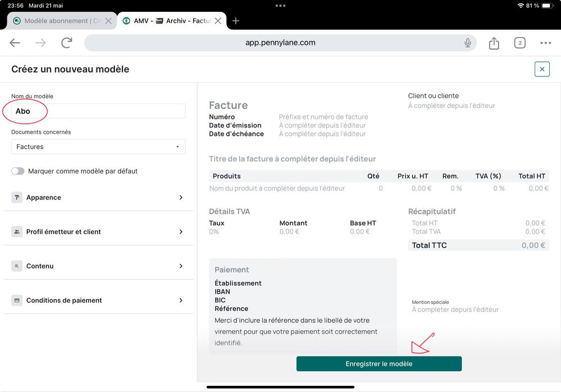Expand the Conditions de paiement chevron
The width and height of the screenshot is (561, 392).
point(181,300)
